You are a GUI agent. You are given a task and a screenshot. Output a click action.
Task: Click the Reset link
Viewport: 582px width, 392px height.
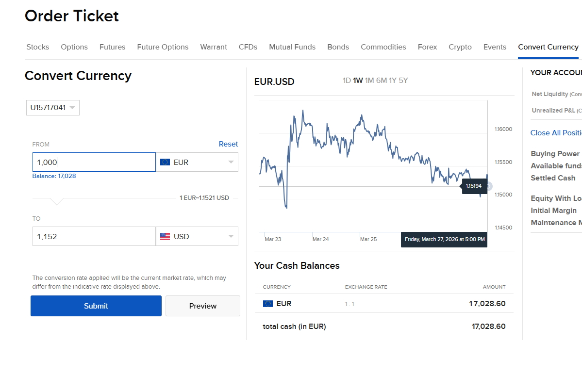tap(228, 144)
